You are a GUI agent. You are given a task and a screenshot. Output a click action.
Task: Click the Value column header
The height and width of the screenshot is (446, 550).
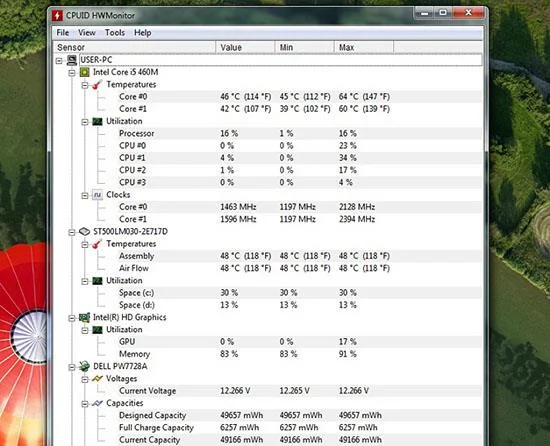click(245, 47)
